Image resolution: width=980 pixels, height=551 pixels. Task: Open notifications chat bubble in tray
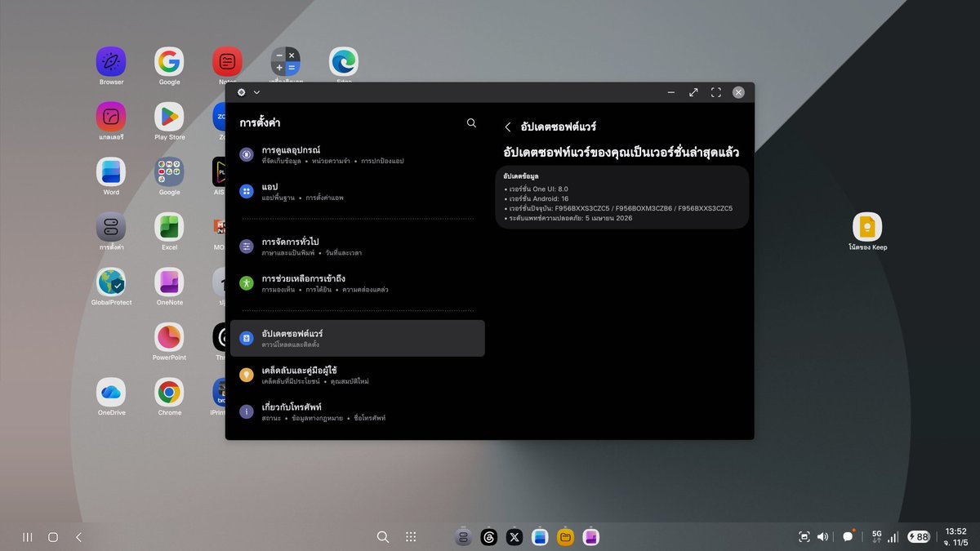[849, 536]
